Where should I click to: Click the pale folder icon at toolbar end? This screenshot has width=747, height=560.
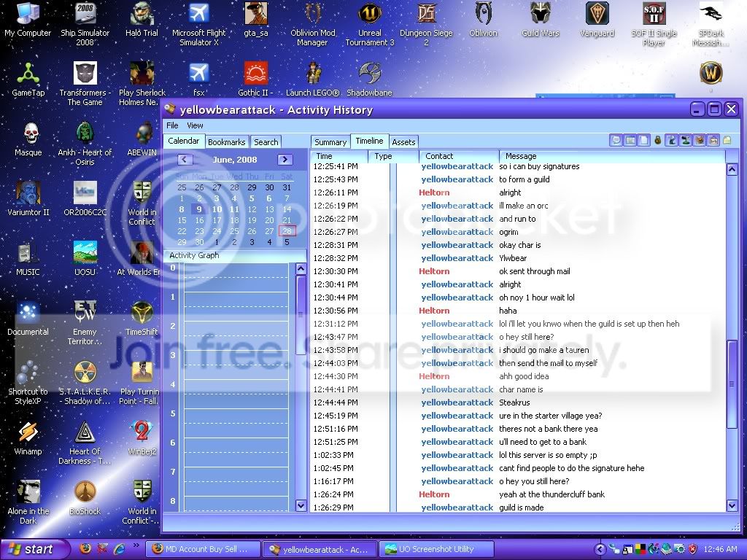tap(727, 141)
